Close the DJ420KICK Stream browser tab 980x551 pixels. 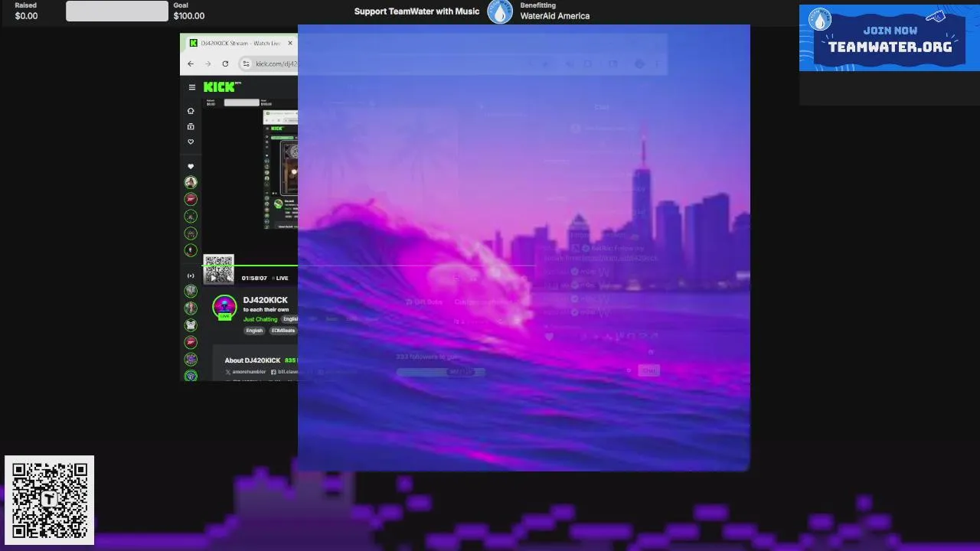coord(290,43)
